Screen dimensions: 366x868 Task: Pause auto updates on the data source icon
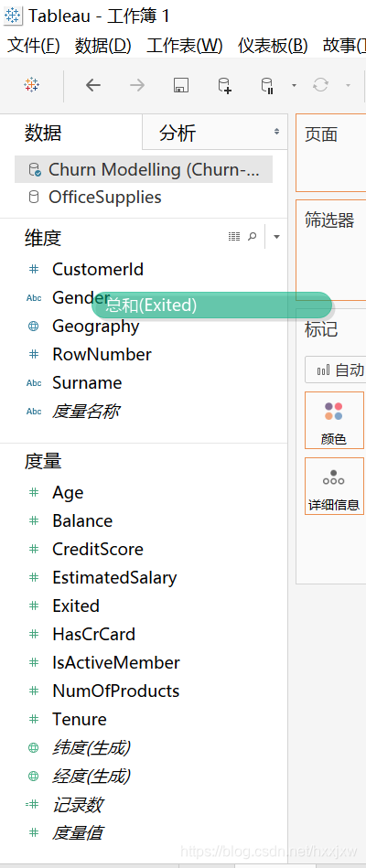pyautogui.click(x=267, y=85)
